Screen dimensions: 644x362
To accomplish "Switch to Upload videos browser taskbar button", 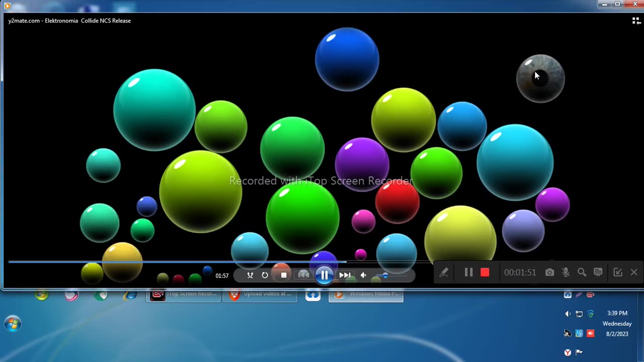I will [260, 295].
